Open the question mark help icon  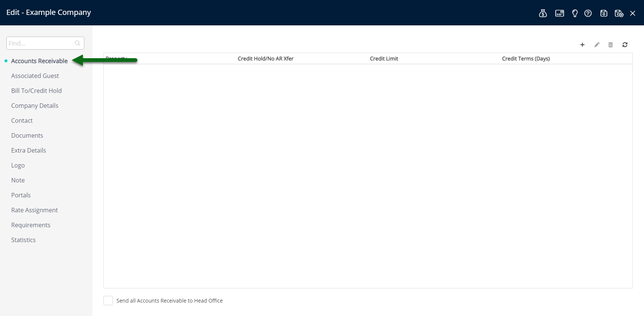point(588,13)
